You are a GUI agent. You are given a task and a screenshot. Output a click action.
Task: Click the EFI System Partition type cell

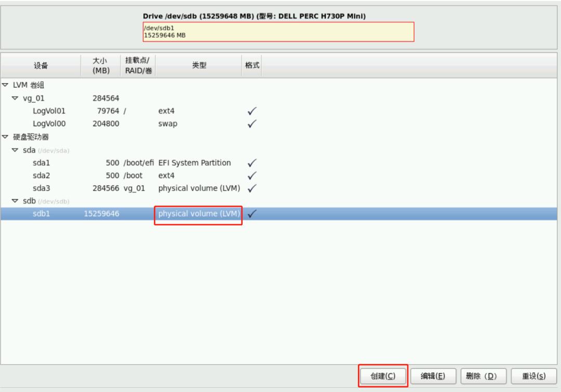195,163
